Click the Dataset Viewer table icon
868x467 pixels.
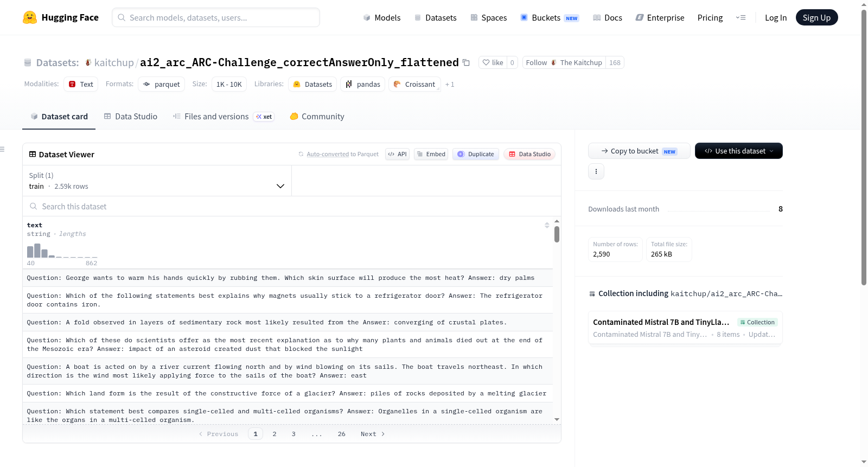click(x=33, y=154)
